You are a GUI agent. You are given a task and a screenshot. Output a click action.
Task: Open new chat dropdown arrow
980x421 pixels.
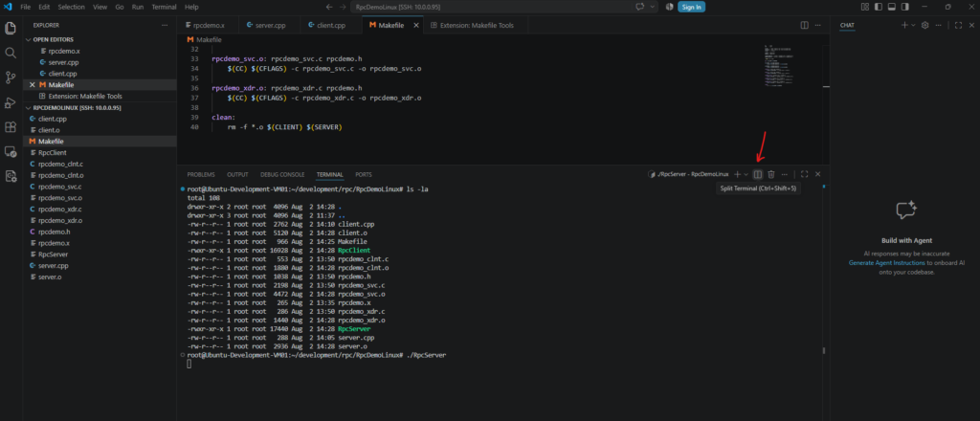913,25
